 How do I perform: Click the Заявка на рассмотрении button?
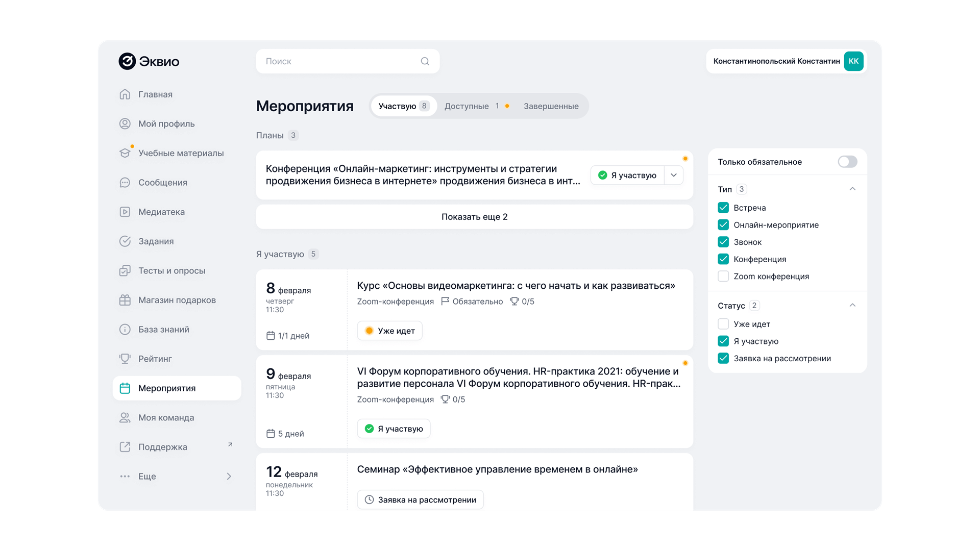click(420, 500)
